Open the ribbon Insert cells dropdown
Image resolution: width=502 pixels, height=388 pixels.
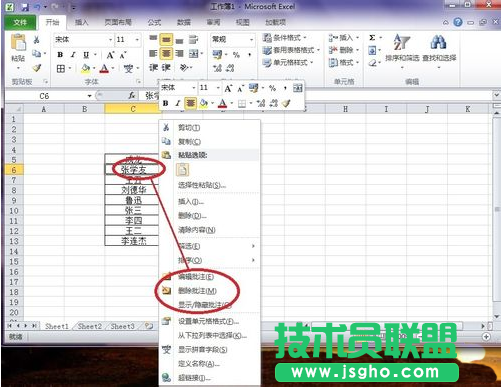pos(344,38)
